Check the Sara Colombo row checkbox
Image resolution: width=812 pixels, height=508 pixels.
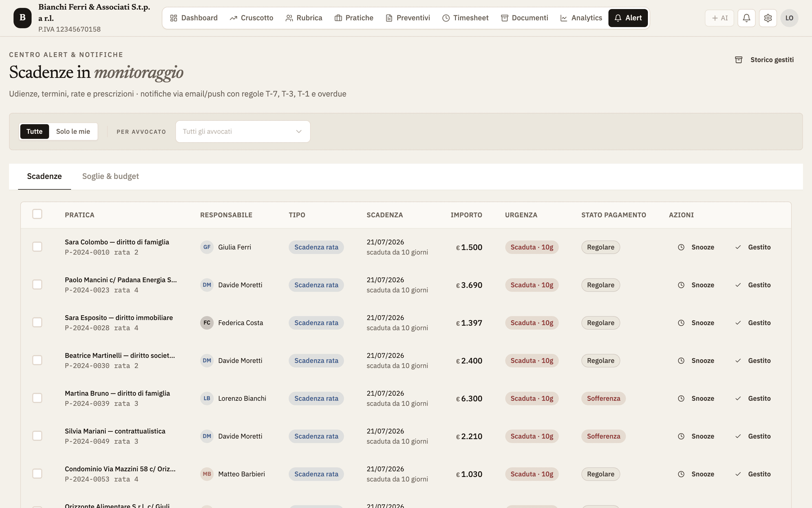click(37, 247)
